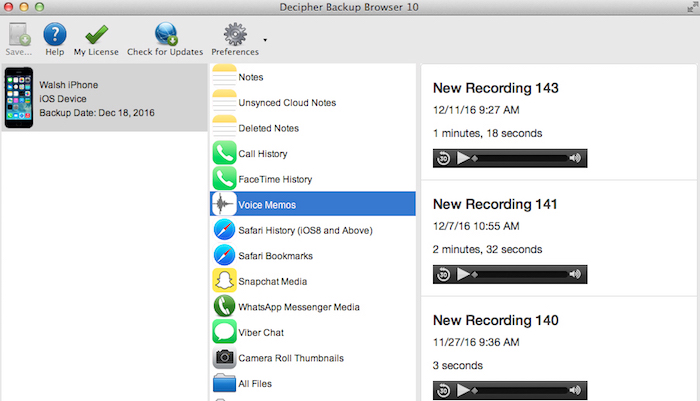Screen dimensions: 700x401
Task: Enter full screen via window corner arrows
Action: pyautogui.click(x=692, y=7)
